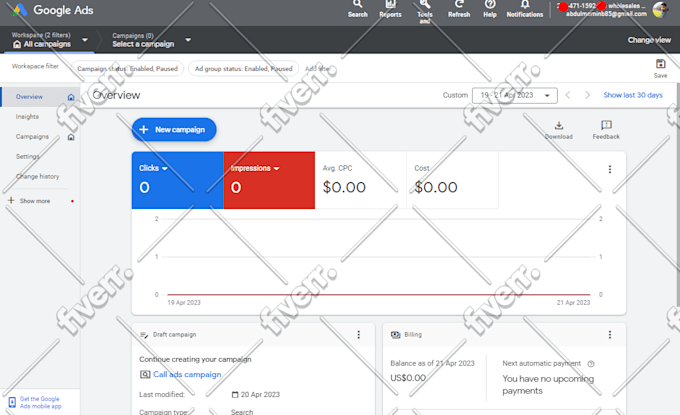Select Settings in the sidebar
The height and width of the screenshot is (415, 680).
(28, 157)
